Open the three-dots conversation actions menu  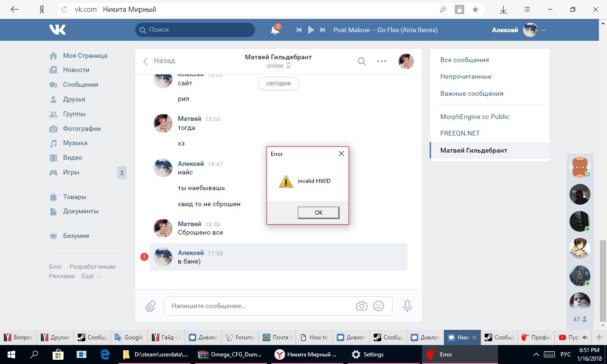point(382,61)
